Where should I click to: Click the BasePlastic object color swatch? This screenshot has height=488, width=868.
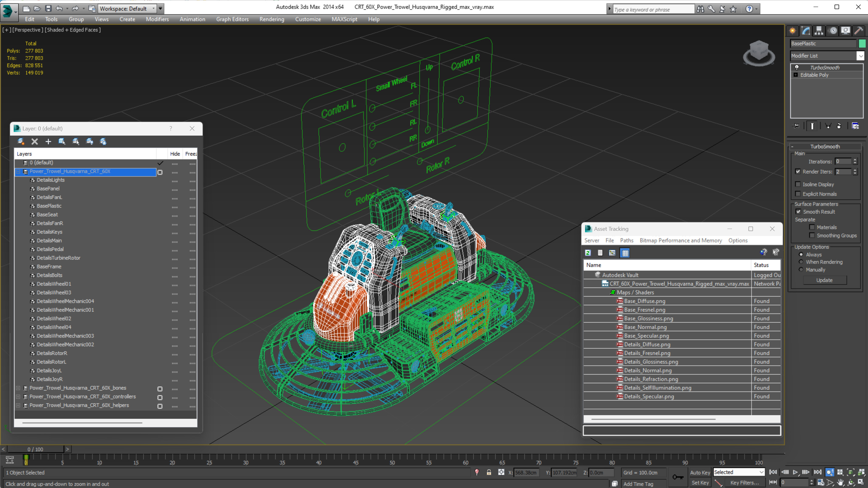tap(862, 43)
